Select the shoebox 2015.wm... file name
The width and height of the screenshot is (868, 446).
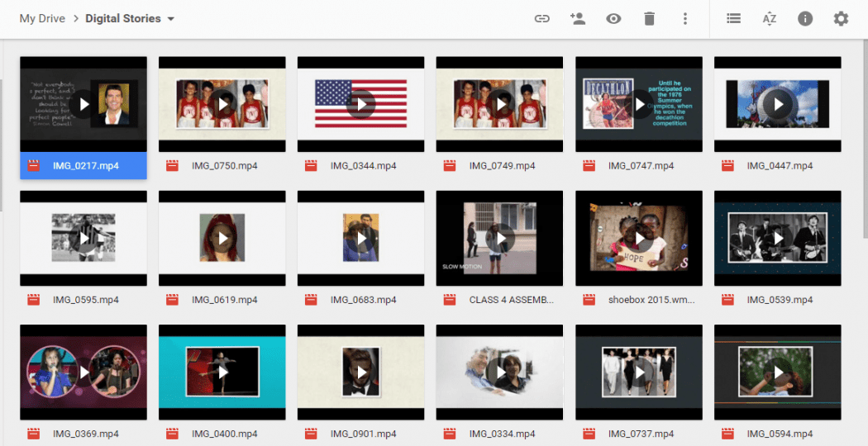[651, 300]
